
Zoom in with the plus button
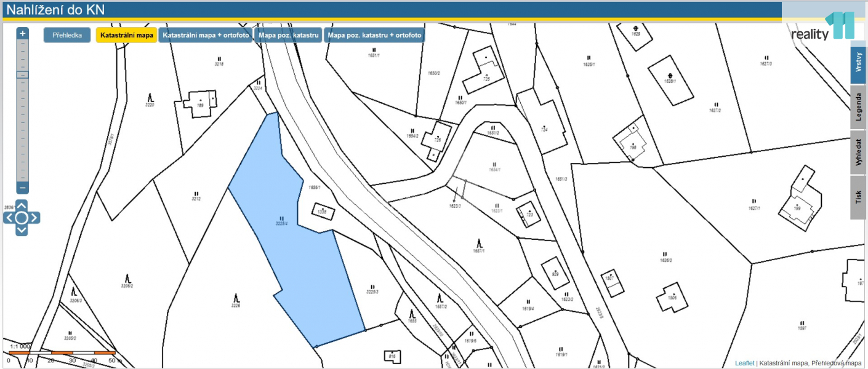(x=23, y=33)
